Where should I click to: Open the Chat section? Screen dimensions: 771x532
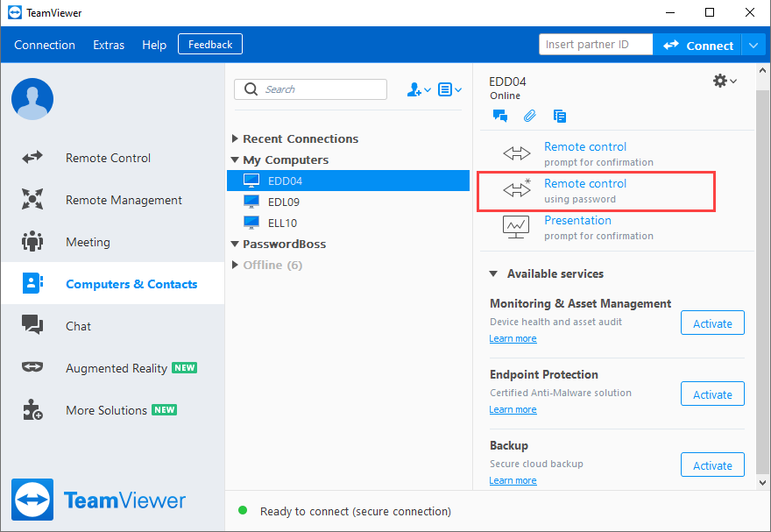coord(113,326)
